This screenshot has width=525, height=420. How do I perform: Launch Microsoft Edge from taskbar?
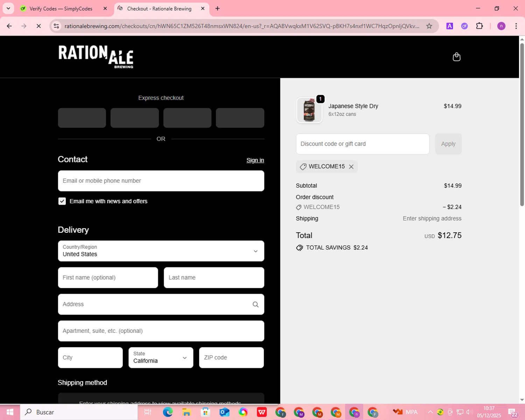[x=168, y=412]
